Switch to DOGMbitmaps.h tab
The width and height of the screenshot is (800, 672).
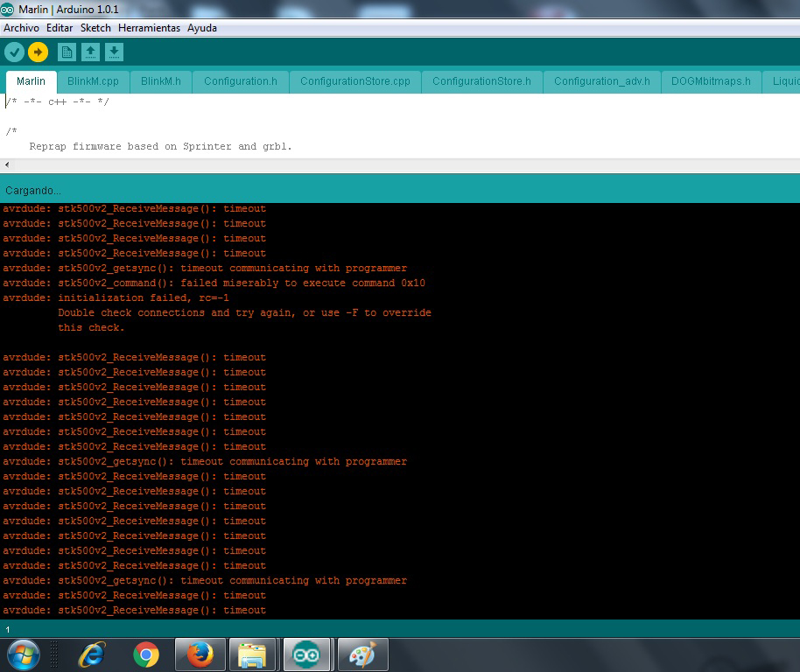[711, 81]
